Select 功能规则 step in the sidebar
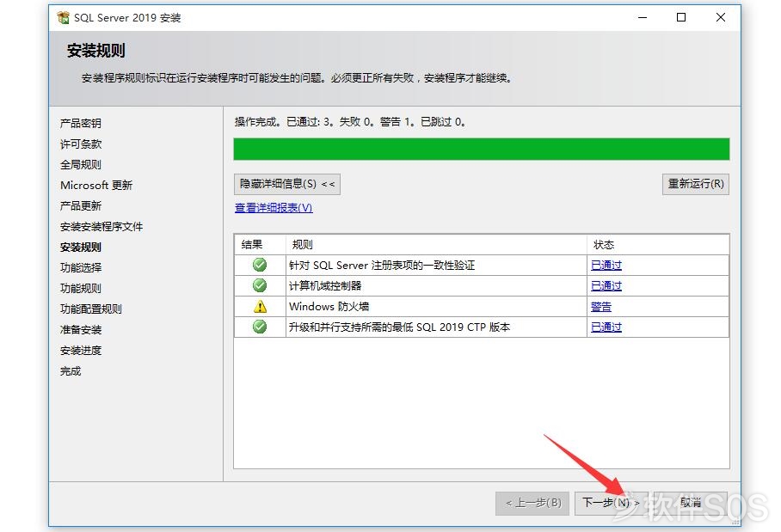The width and height of the screenshot is (781, 532). pyautogui.click(x=81, y=289)
